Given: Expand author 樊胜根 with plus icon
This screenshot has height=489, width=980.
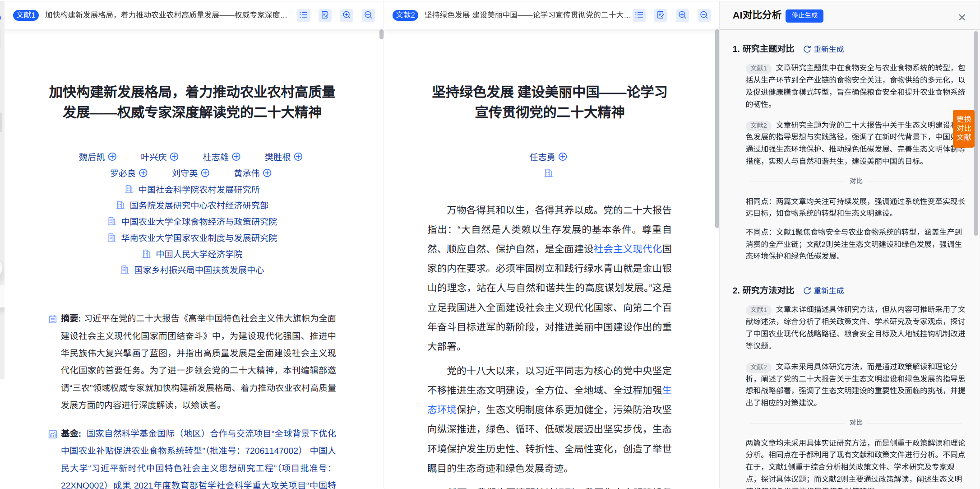Looking at the screenshot, I should tap(298, 157).
